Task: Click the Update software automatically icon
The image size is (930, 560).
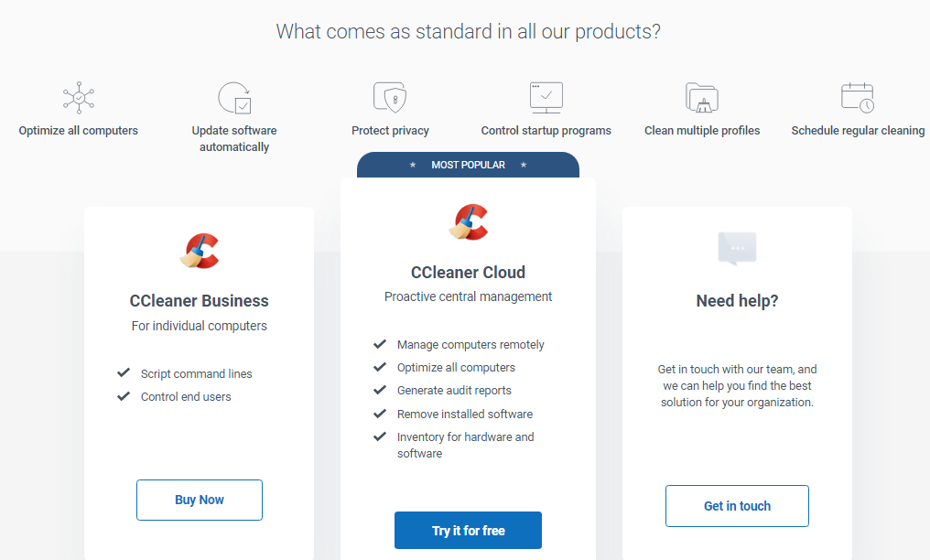Action: coord(234,97)
